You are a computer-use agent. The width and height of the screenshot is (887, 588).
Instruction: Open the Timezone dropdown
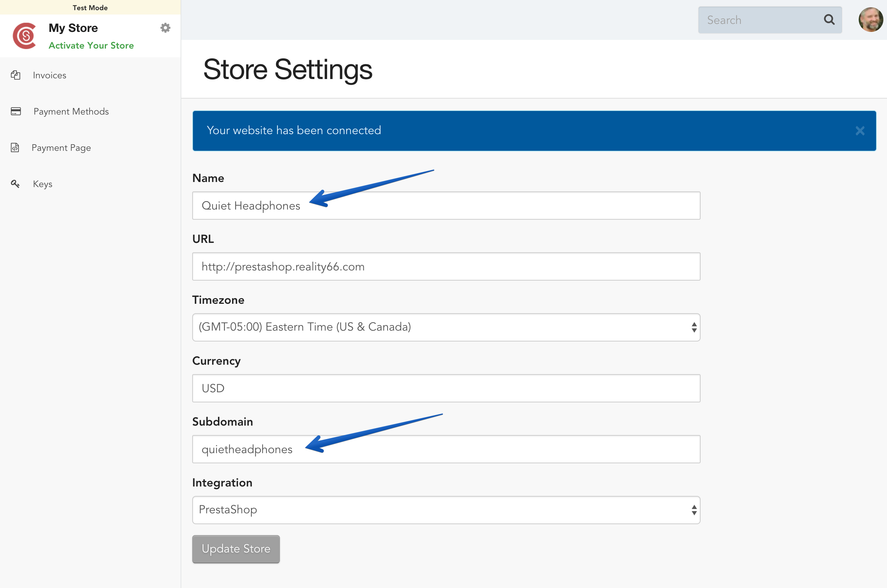[x=446, y=327]
